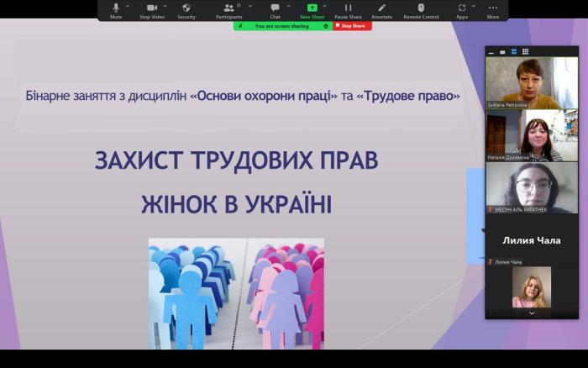
Task: Expand the arrow next to New Share
Action: 325,7
